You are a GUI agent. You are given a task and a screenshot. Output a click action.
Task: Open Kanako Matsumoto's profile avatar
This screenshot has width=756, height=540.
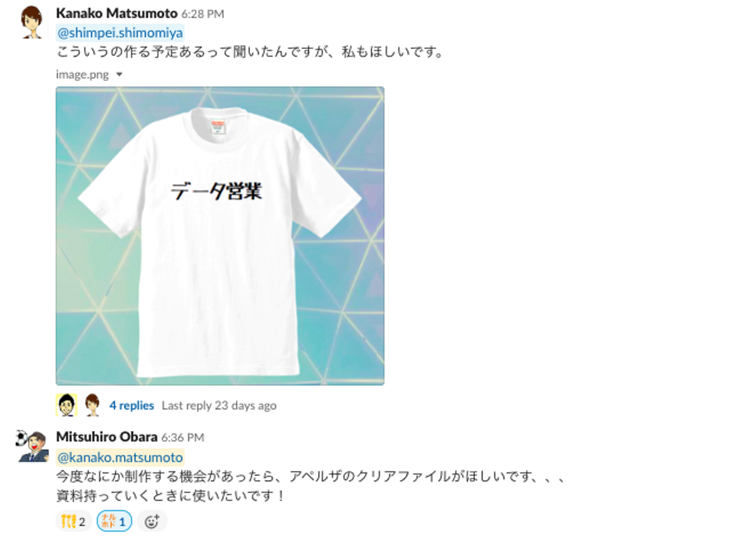click(32, 23)
